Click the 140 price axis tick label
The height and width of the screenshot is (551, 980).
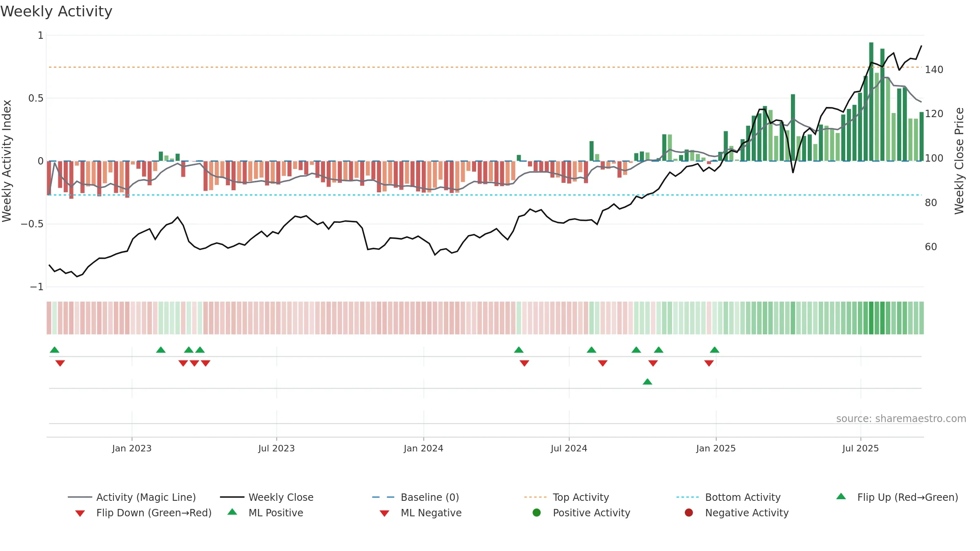click(934, 69)
